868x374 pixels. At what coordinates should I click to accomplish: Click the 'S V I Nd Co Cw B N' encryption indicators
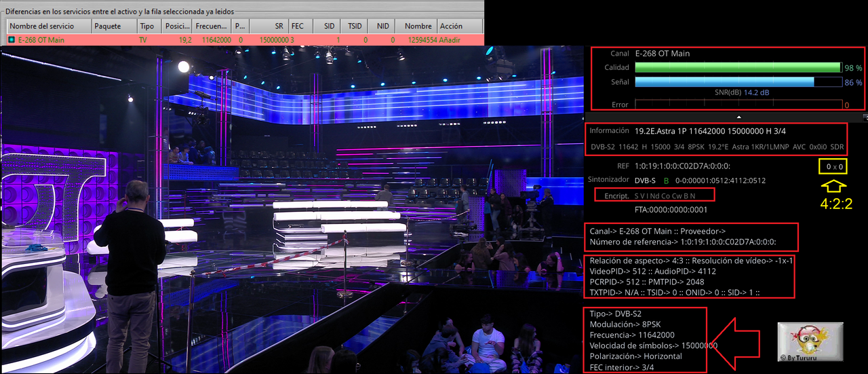(665, 195)
